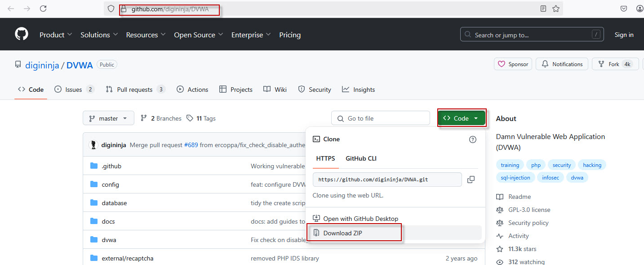Open the master branch selector
The width and height of the screenshot is (644, 265).
click(108, 118)
